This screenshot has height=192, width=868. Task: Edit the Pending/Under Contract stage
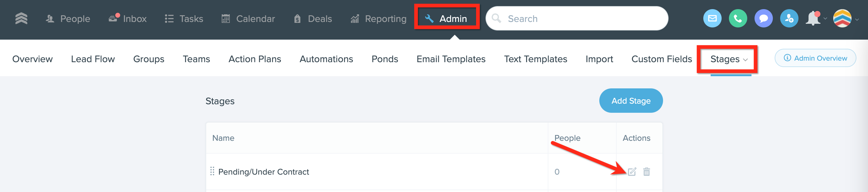[x=632, y=172]
